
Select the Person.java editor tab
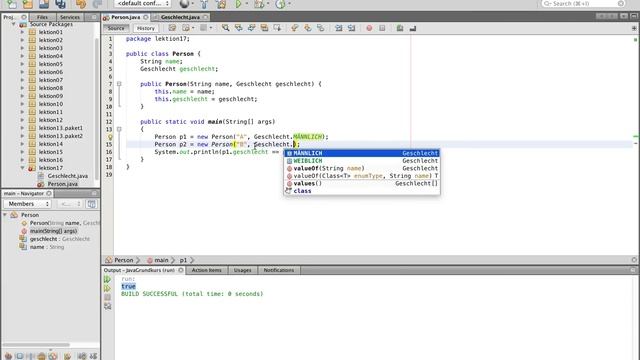click(125, 17)
